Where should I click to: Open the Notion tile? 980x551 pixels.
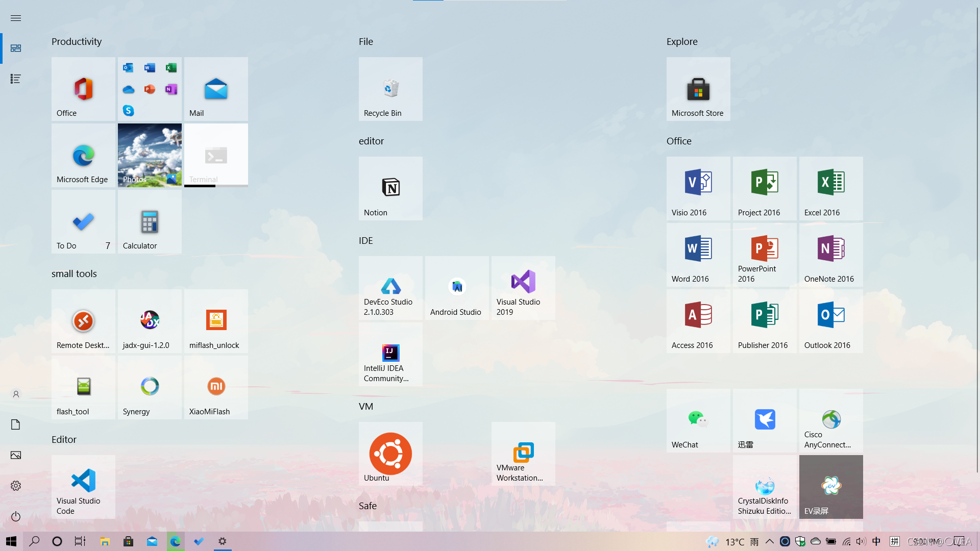pyautogui.click(x=390, y=188)
